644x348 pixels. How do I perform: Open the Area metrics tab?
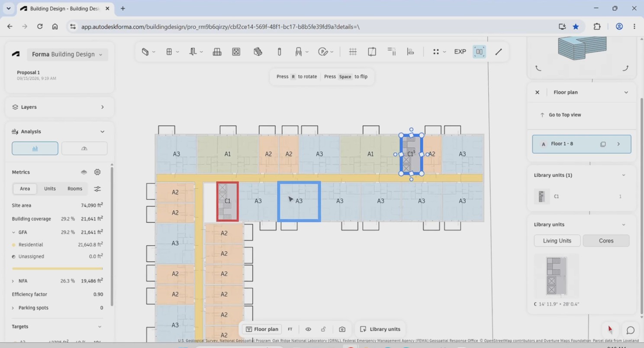pos(25,189)
